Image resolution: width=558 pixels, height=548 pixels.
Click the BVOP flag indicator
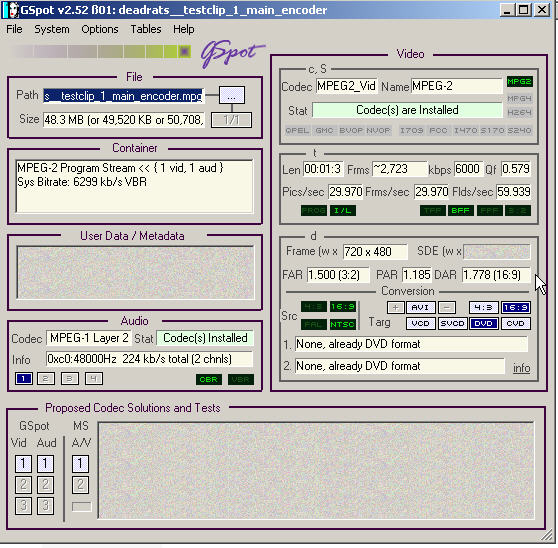point(351,131)
